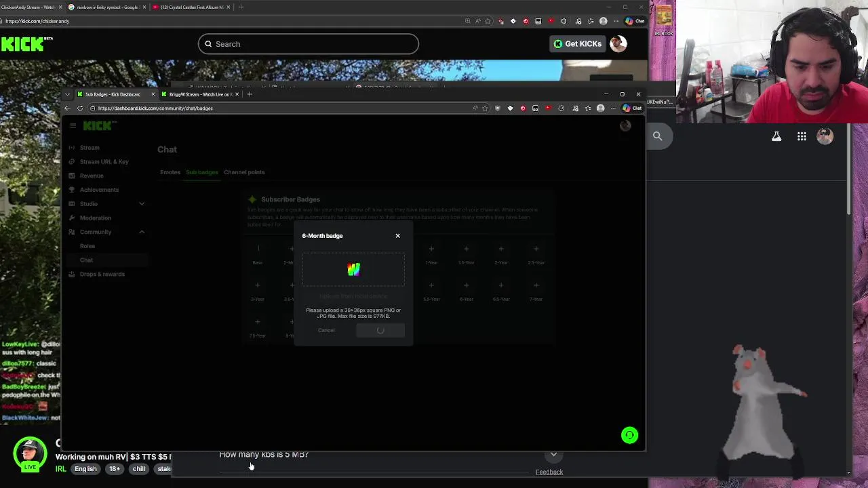Click the Kick BETA logo top-left
This screenshot has height=488, width=868.
click(27, 44)
